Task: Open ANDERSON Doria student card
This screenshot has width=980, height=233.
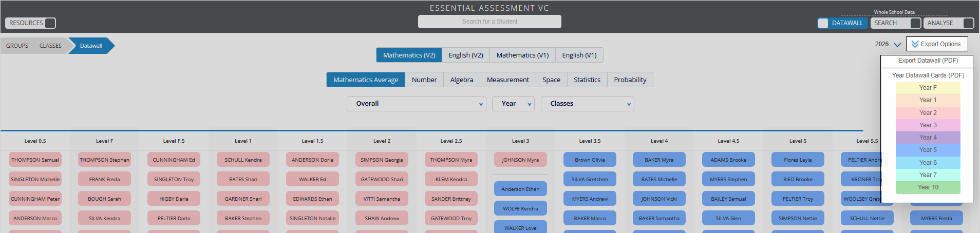Action: [x=313, y=160]
